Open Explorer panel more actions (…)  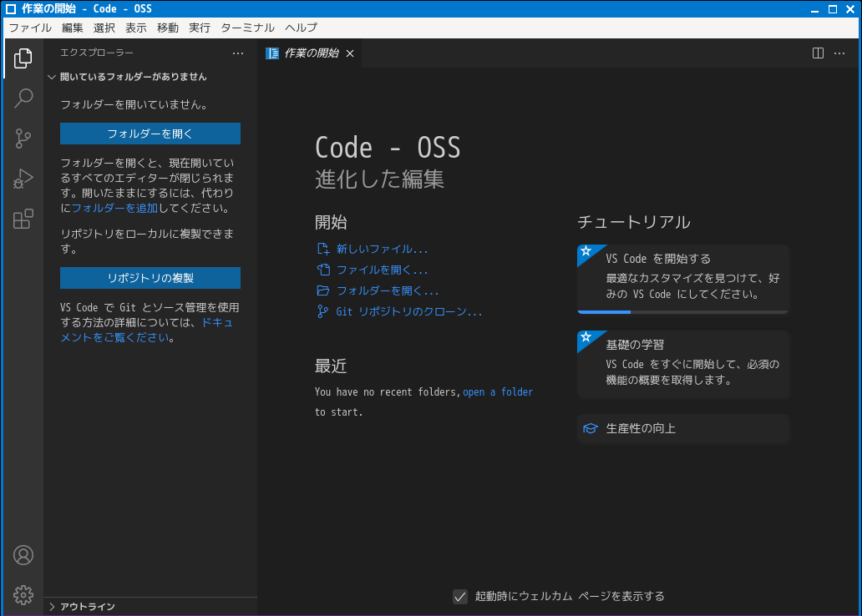(x=238, y=53)
